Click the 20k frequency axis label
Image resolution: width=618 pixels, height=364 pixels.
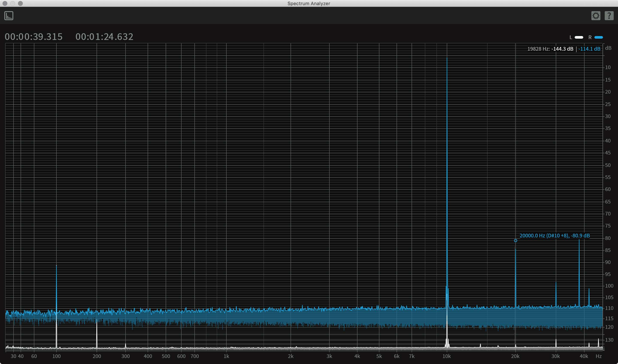[515, 356]
